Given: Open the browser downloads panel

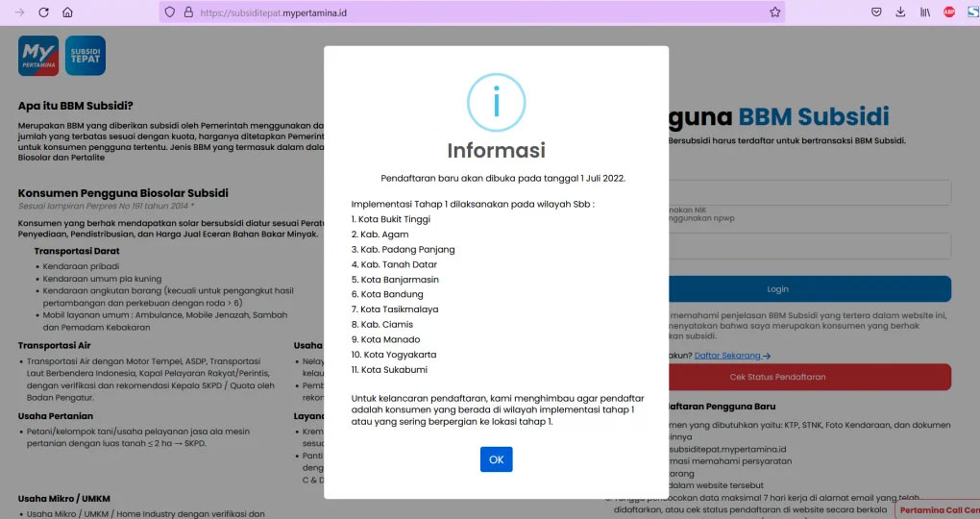Looking at the screenshot, I should coord(900,12).
